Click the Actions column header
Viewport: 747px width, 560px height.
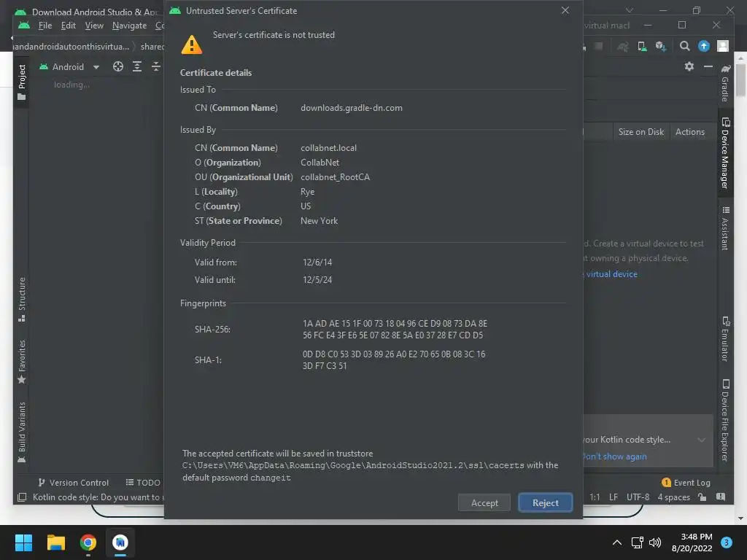pos(689,132)
